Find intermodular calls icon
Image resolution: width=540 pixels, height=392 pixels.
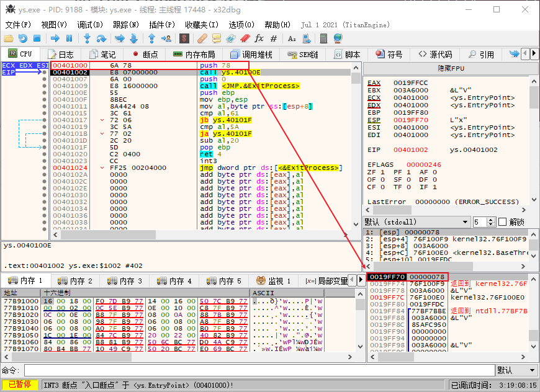(307, 38)
